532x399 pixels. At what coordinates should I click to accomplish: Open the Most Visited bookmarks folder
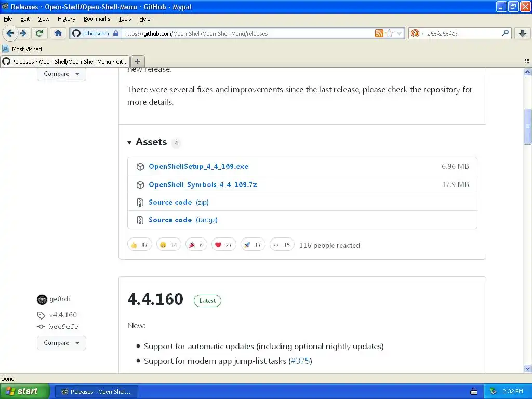22,49
